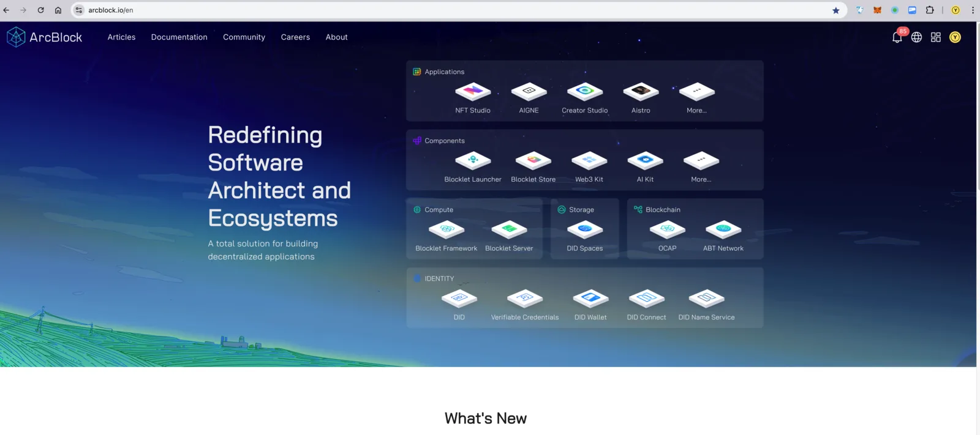Open the About menu

(x=337, y=37)
